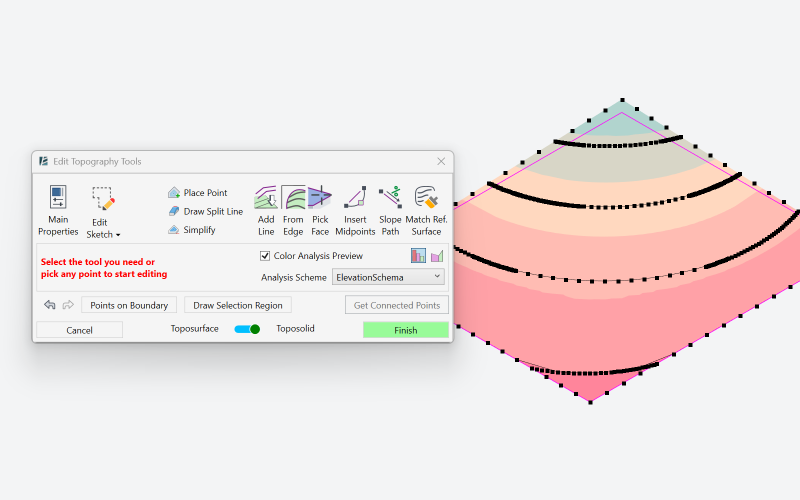Cancel the topography editing
Image resolution: width=800 pixels, height=500 pixels.
tap(80, 330)
